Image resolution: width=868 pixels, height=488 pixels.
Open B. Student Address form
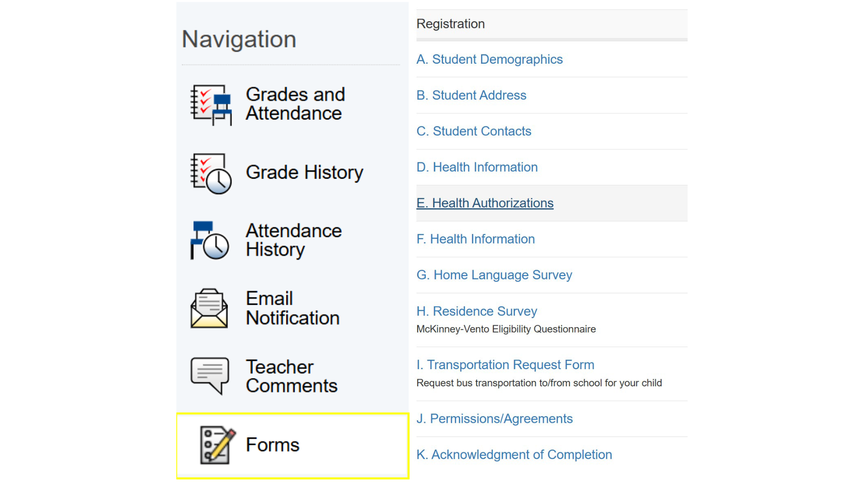click(x=471, y=95)
